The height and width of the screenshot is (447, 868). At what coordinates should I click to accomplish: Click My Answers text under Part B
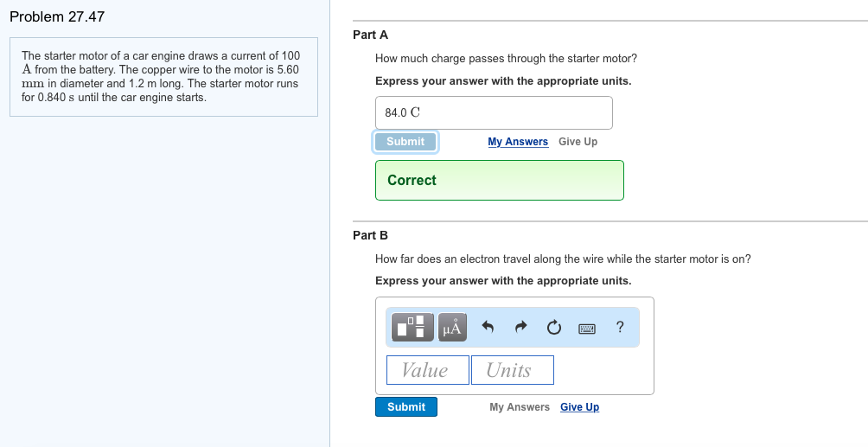point(520,407)
